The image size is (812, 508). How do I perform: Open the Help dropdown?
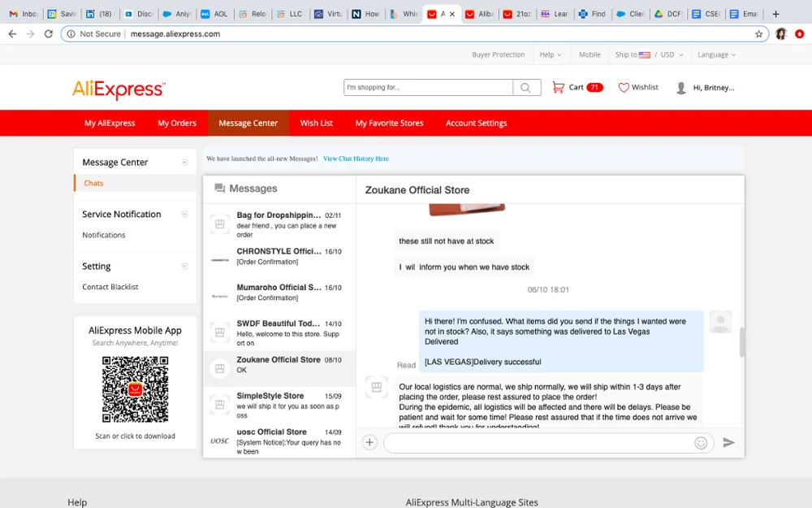coord(551,54)
